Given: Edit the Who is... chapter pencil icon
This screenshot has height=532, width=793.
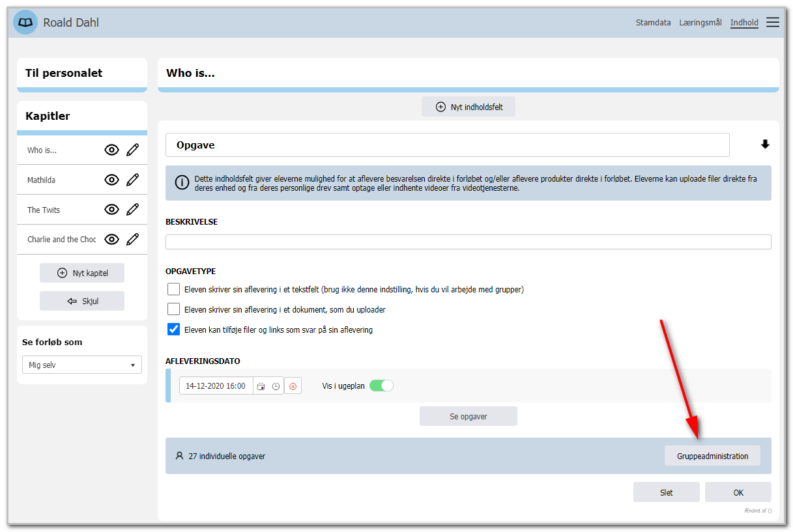Looking at the screenshot, I should [133, 150].
